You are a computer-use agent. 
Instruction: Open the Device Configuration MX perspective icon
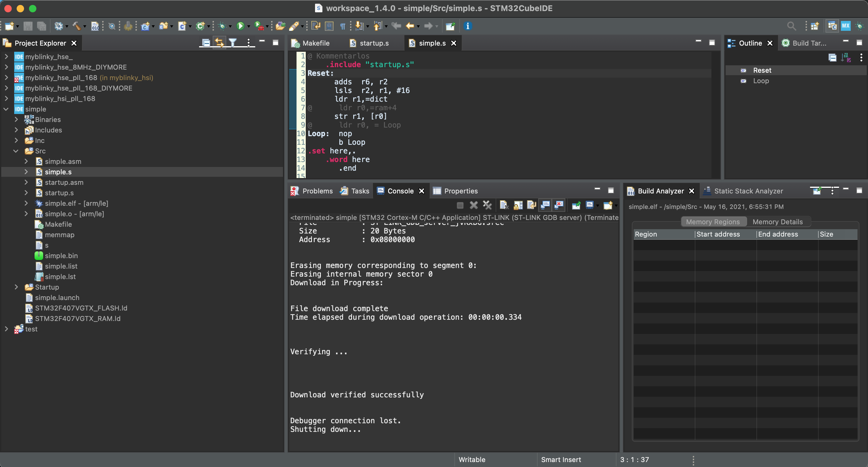click(846, 26)
